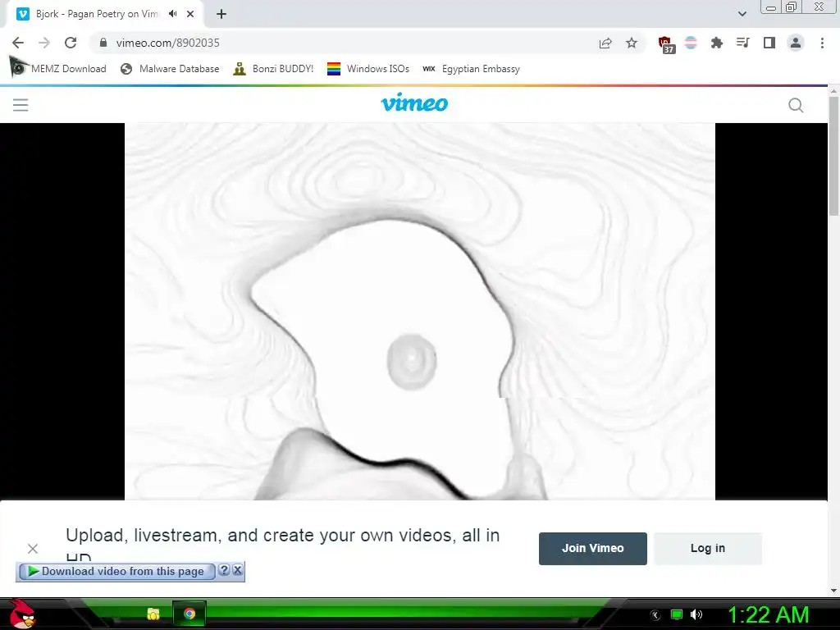Click the lock icon in address bar

click(103, 43)
